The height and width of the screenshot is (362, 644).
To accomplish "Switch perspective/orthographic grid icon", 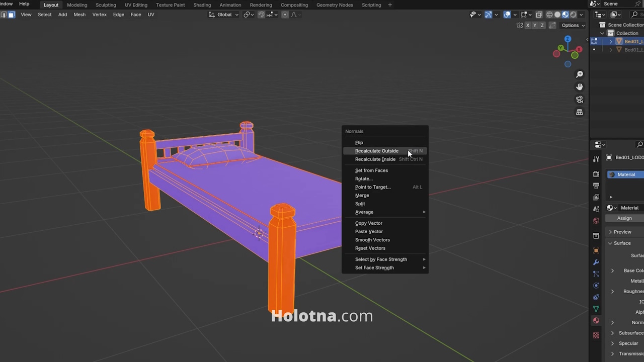I will (580, 112).
